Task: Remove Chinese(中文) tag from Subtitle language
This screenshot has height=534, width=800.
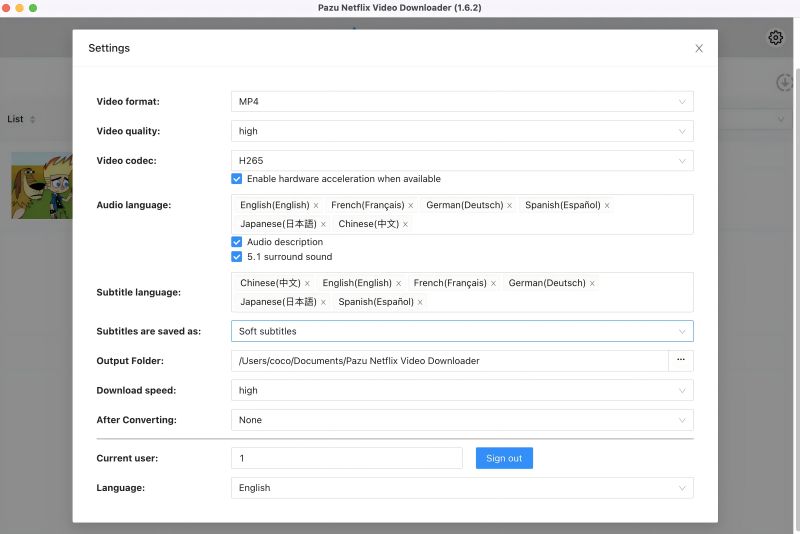Action: (307, 284)
